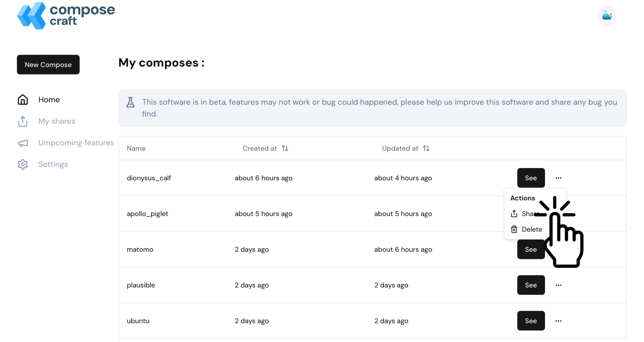The image size is (644, 342).
Task: Click the My composes heading
Action: (x=161, y=63)
